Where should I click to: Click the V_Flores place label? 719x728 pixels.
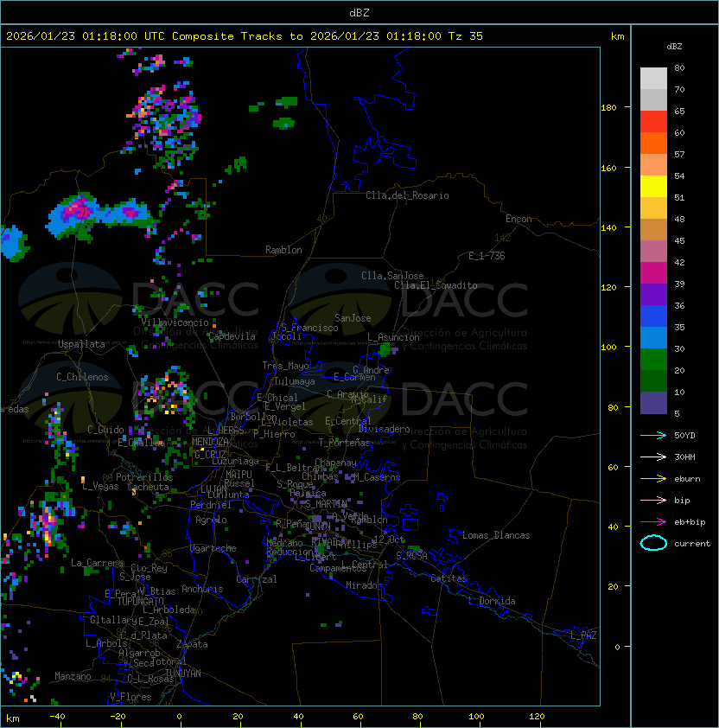pos(130,696)
